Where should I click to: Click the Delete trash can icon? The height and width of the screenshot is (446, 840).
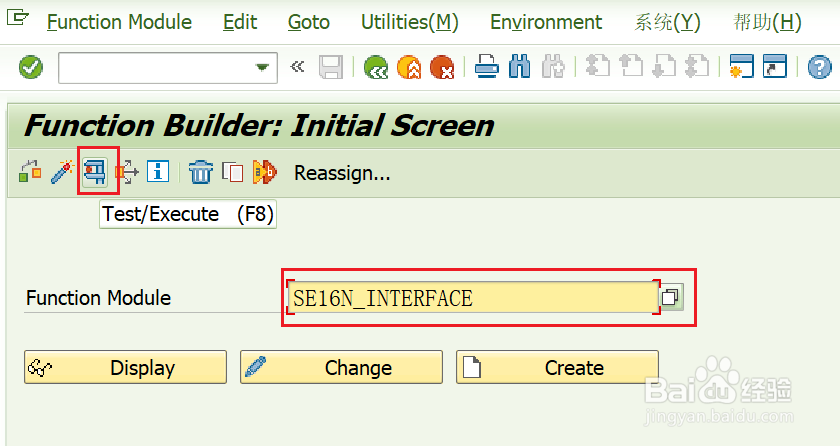coord(201,172)
